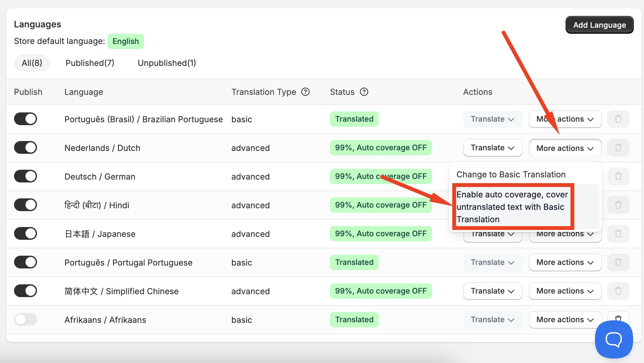Click trash icon in Simplified Chinese row
Image resolution: width=644 pixels, height=363 pixels.
pos(618,291)
